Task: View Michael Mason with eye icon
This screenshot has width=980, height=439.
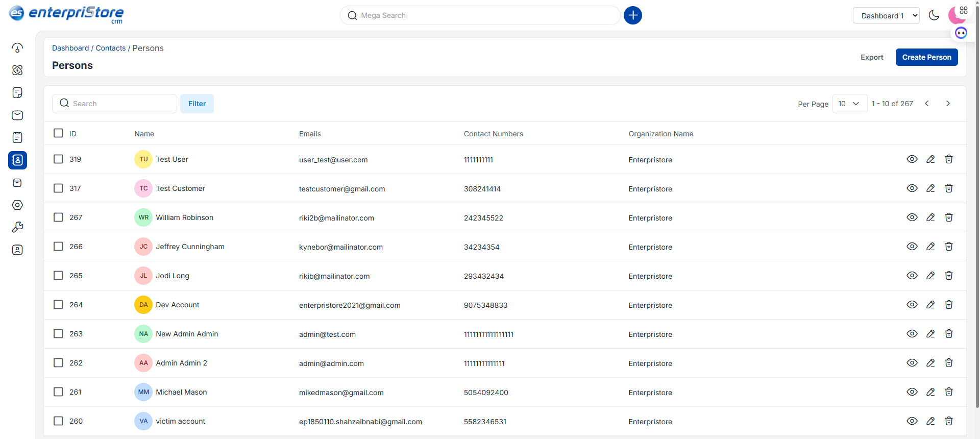Action: tap(912, 392)
